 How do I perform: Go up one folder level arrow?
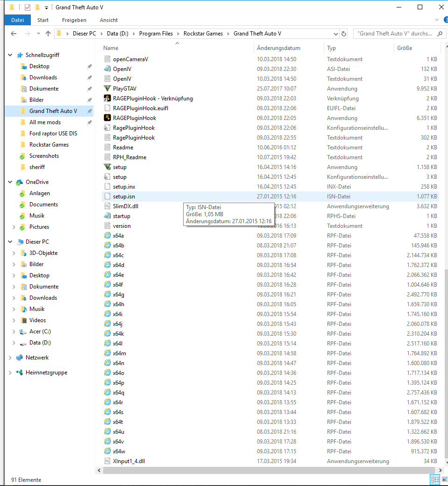point(48,34)
